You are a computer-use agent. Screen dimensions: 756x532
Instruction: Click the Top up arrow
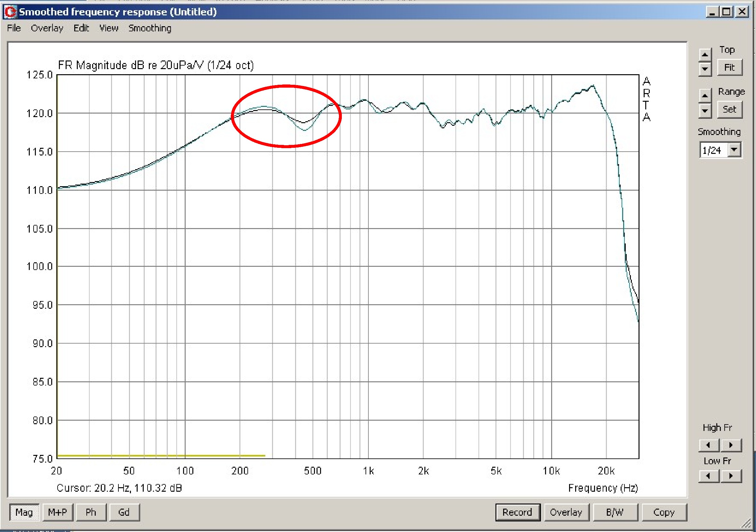(705, 55)
